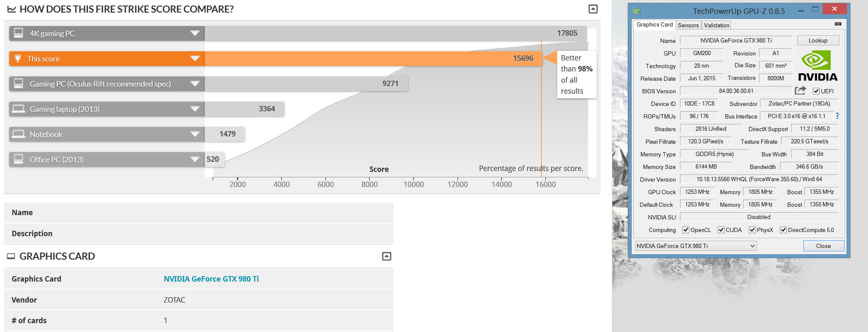868x332 pixels.
Task: Click the BIOS Version field
Action: click(736, 91)
